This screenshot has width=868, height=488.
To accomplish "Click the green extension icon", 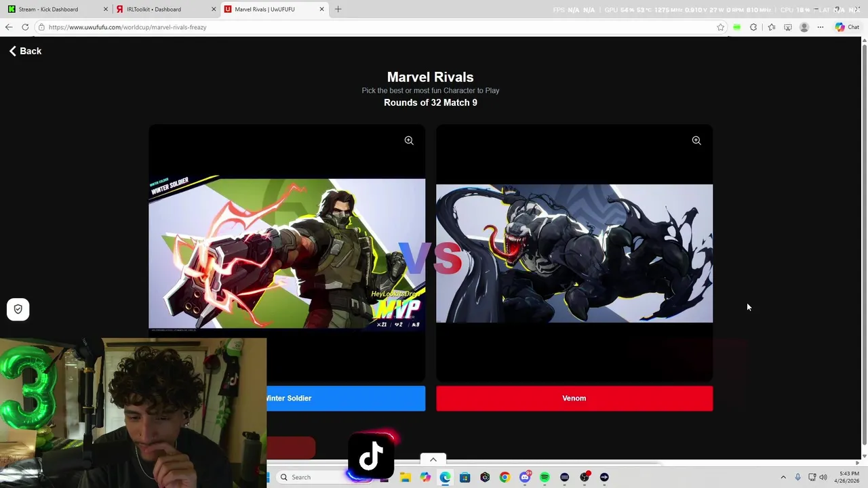I will click(x=736, y=27).
